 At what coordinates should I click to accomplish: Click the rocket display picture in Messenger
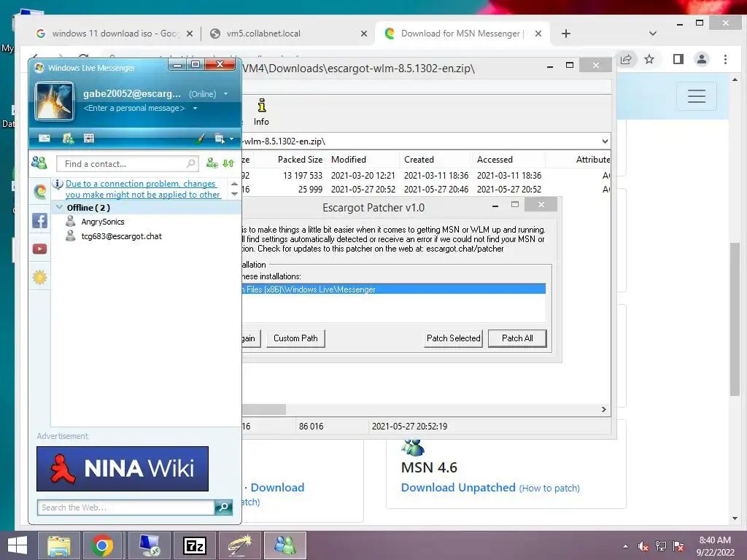coord(54,101)
